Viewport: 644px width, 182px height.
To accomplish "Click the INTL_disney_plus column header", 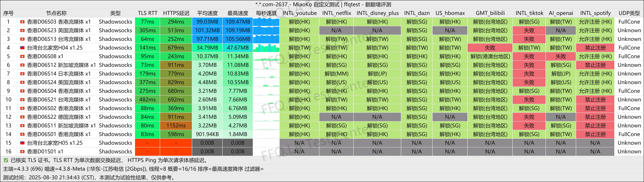I will (x=378, y=13).
